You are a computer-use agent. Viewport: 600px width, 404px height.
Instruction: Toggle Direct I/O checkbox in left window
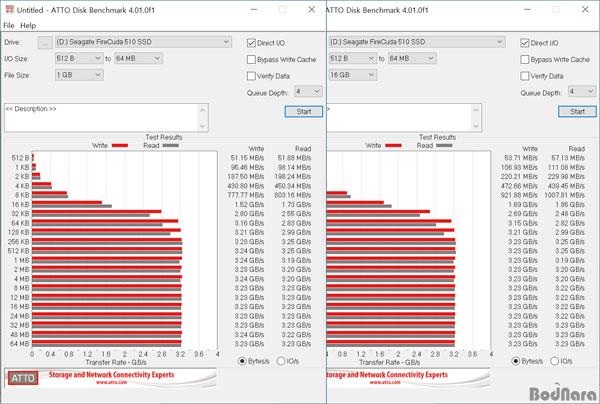point(251,43)
